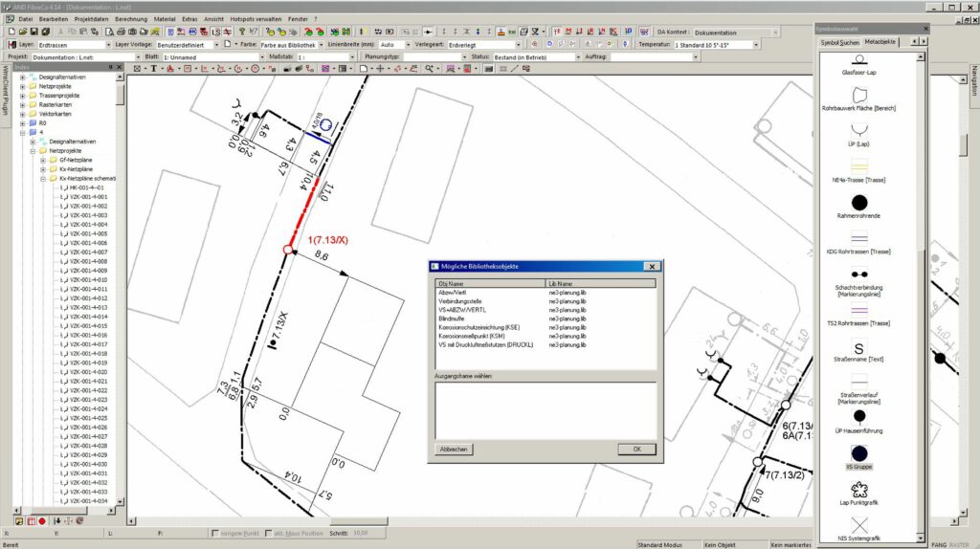This screenshot has width=980, height=549.
Task: Open the Layer dropdown showing Erdtrassen
Action: point(106,44)
